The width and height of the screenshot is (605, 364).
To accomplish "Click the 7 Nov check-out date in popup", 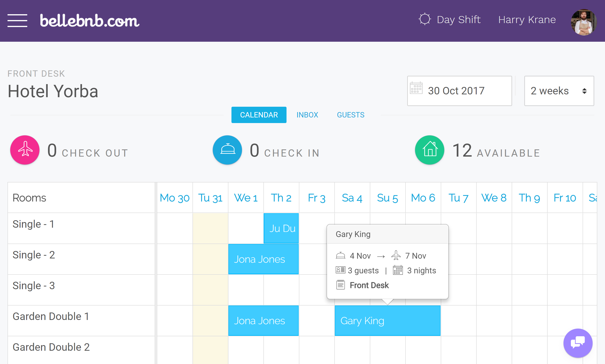I will [x=416, y=256].
